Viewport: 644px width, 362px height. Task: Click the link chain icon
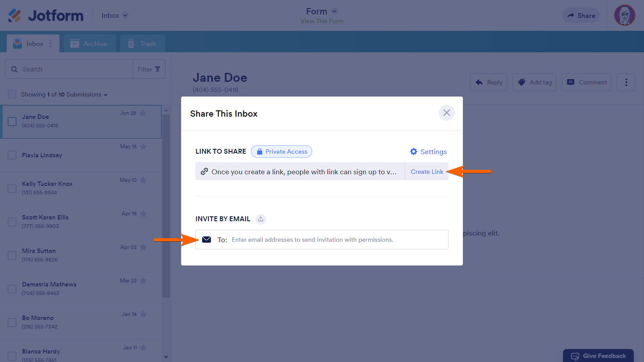[204, 171]
